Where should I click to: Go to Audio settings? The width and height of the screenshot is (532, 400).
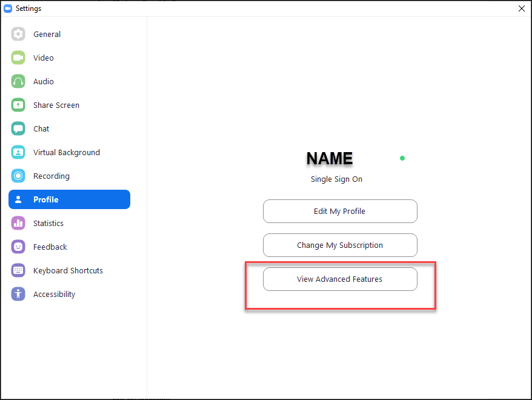[69, 81]
